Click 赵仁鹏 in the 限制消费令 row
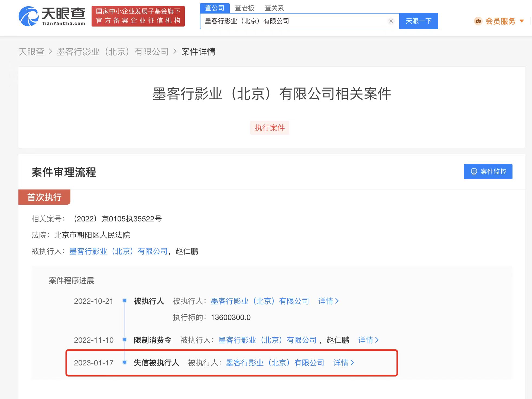 tap(338, 340)
